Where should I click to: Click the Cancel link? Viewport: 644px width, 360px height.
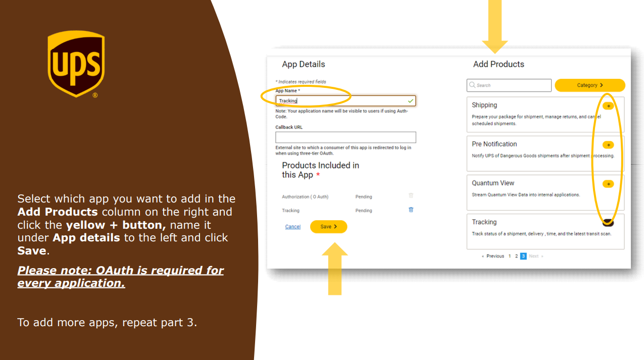click(293, 227)
